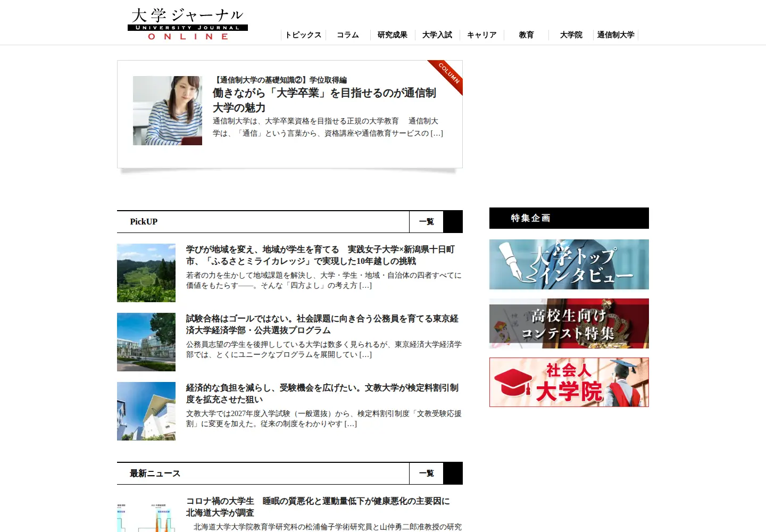The image size is (766, 532).
Task: Read the 実践女子大学×新潟県十日町市 article
Action: pos(320,255)
